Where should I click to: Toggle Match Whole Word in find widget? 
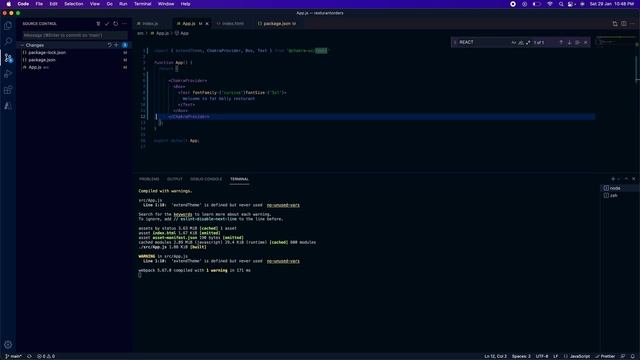521,42
